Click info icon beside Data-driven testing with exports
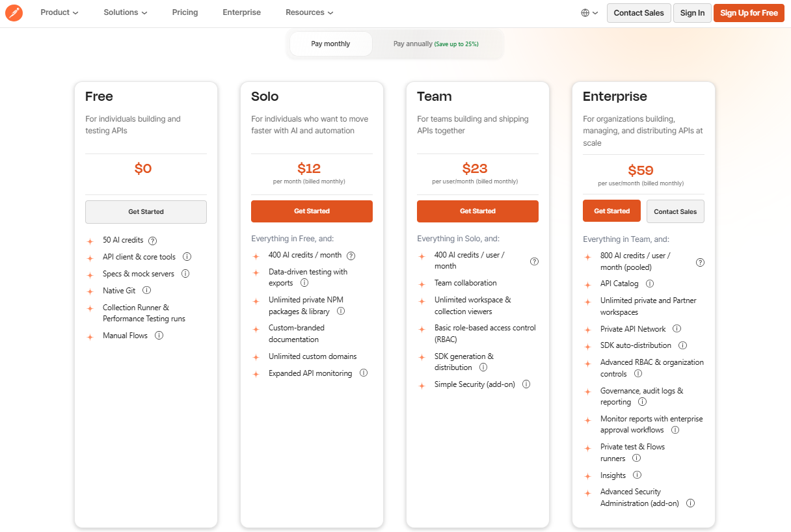 [x=304, y=283]
